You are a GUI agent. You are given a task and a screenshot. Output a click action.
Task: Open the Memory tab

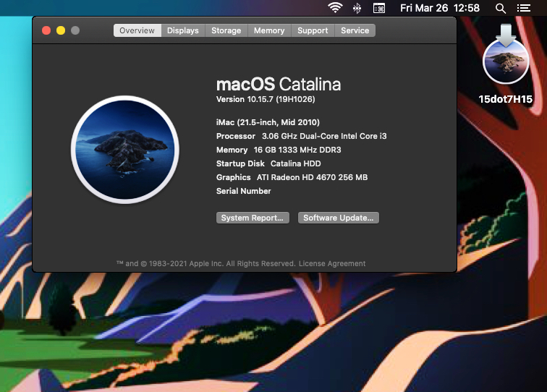click(x=269, y=30)
